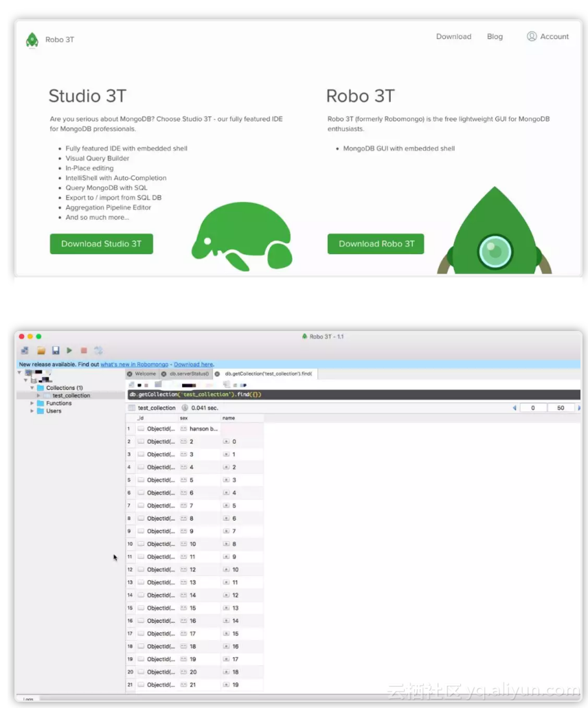The height and width of the screenshot is (708, 588).
Task: Click the sex column header
Action: (x=199, y=418)
